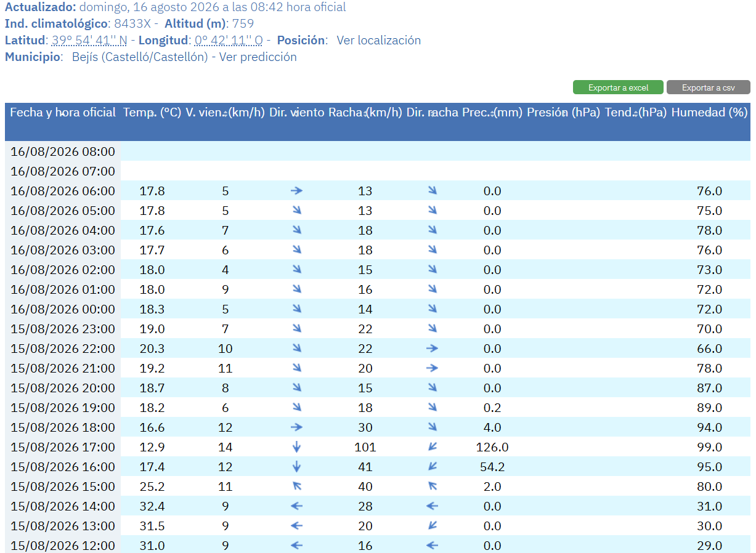756x553 pixels.
Task: Click wind direction arrow for 15/08/2026 18:00
Action: (x=296, y=427)
